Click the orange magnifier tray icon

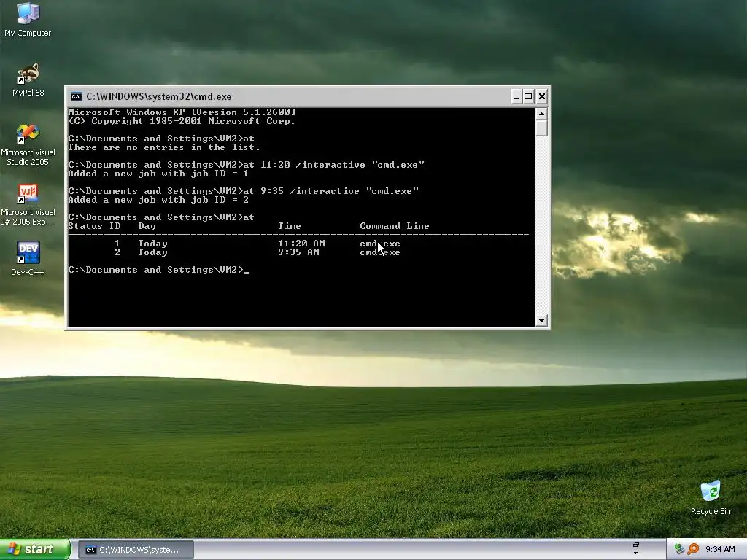point(693,550)
